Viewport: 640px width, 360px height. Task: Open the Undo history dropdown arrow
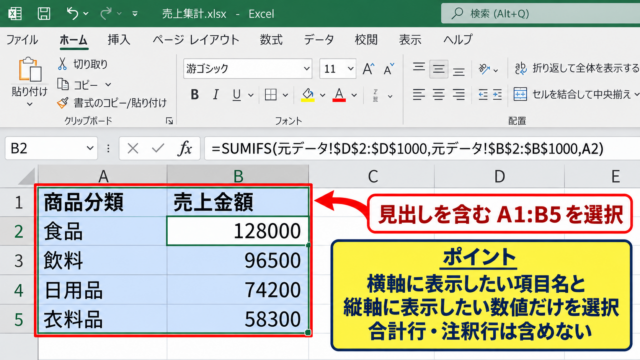(x=86, y=14)
